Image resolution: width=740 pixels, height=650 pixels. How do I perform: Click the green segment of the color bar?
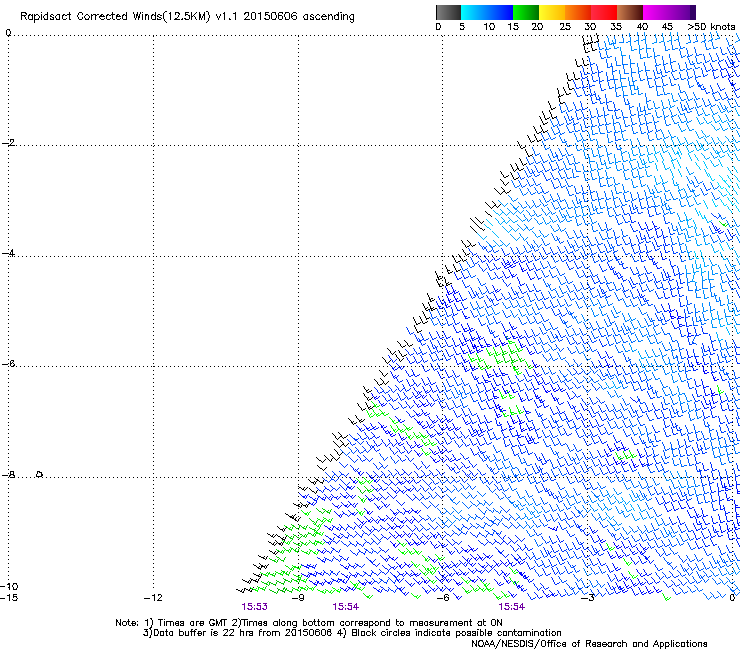(526, 12)
